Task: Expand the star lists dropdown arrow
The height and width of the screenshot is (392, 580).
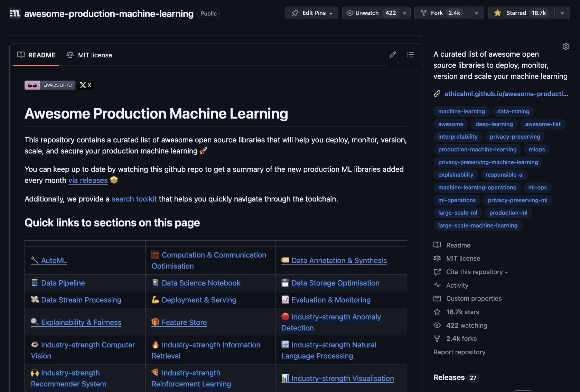Action: (562, 13)
